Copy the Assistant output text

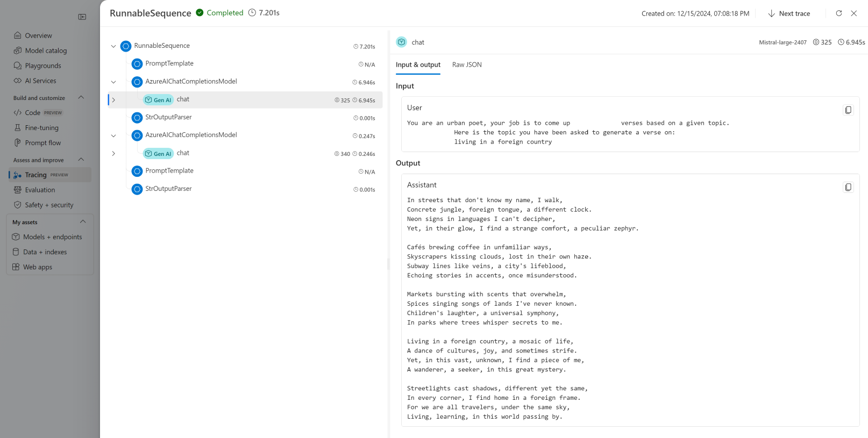[848, 188]
